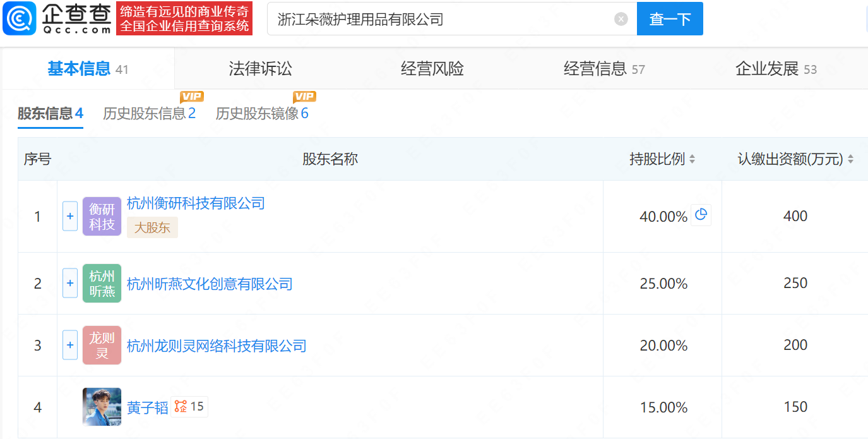Click the 25.00% shareholding value
The image size is (868, 439).
tap(663, 284)
